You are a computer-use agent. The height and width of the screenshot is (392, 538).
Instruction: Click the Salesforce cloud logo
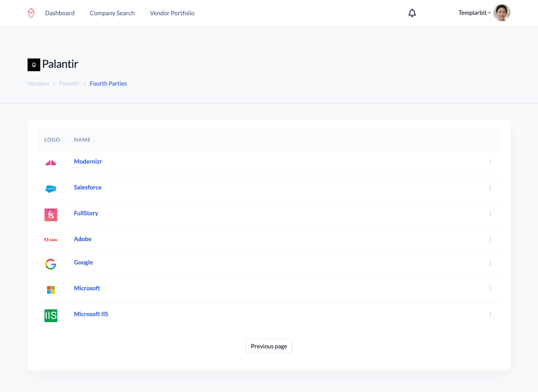pos(51,189)
